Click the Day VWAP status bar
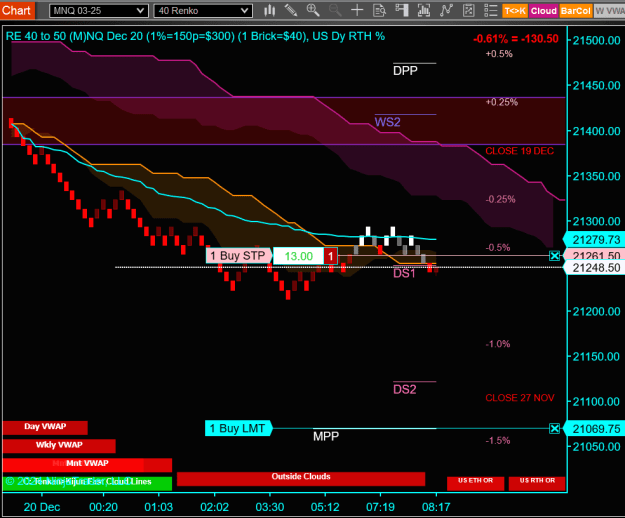625x518 pixels. (45, 427)
